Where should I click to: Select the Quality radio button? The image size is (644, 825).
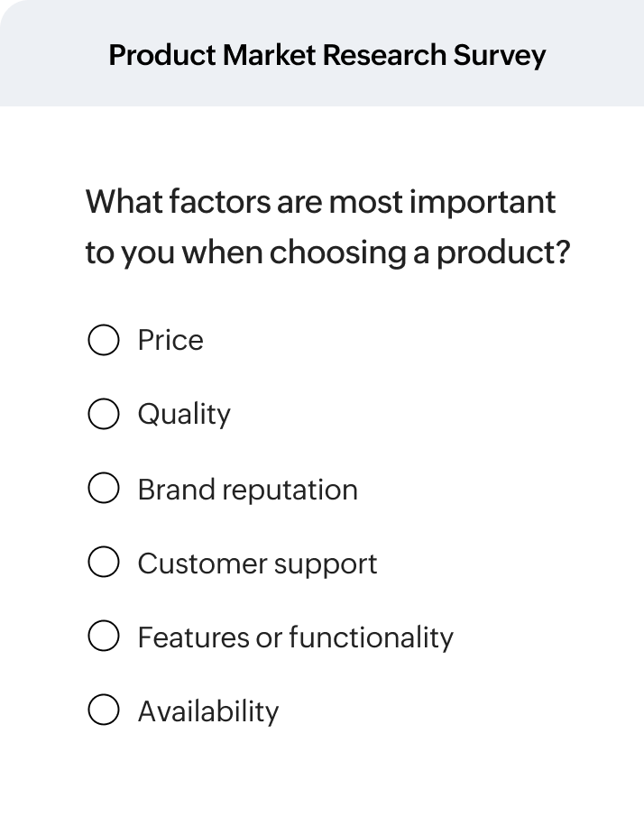(104, 414)
